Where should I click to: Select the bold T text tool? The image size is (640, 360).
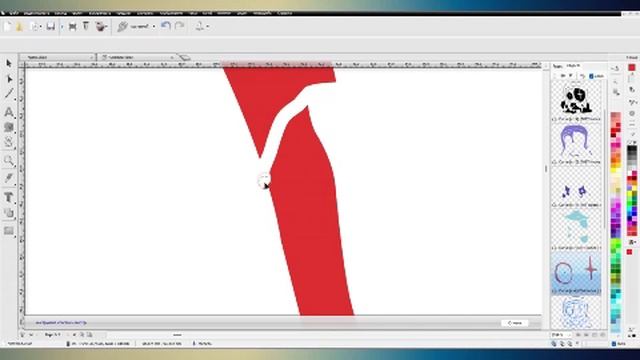[x=8, y=198]
